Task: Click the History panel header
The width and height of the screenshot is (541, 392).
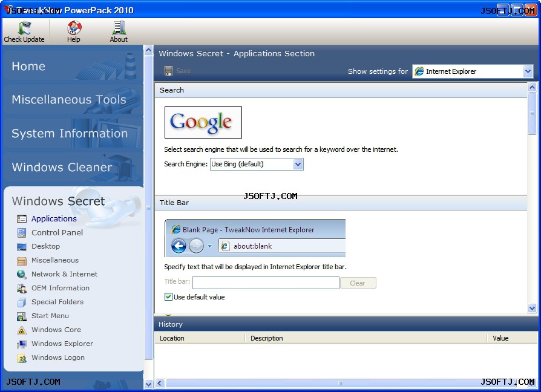Action: pos(346,324)
